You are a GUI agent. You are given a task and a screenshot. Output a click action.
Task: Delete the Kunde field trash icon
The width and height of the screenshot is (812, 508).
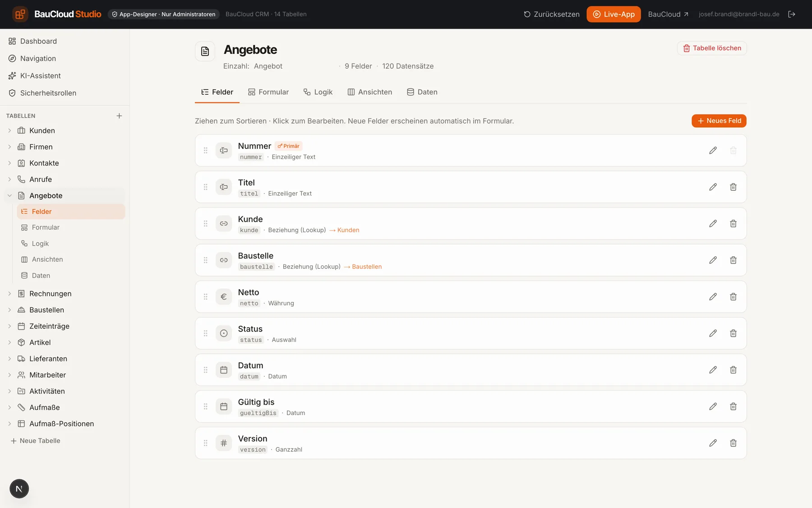coord(734,223)
